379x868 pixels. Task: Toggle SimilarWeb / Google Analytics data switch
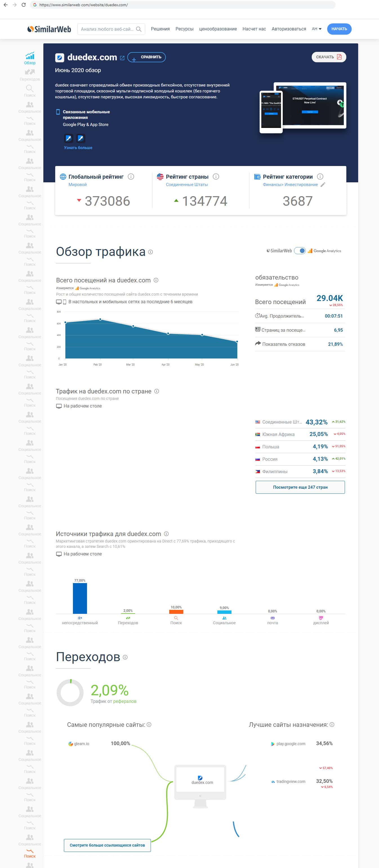300,251
